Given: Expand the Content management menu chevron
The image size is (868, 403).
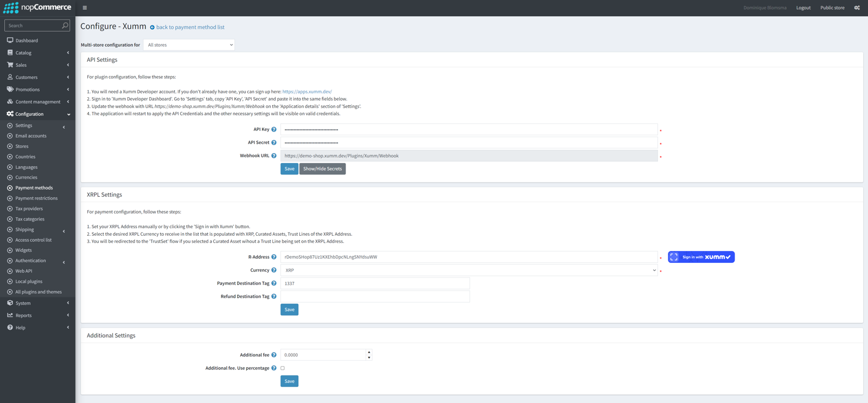Looking at the screenshot, I should pyautogui.click(x=68, y=102).
